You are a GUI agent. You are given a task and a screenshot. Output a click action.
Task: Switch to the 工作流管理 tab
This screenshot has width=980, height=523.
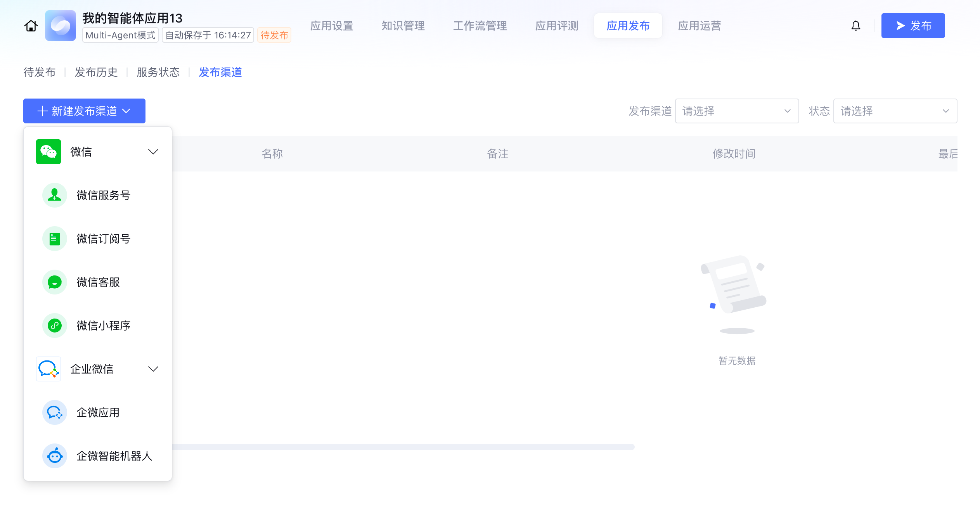tap(480, 26)
